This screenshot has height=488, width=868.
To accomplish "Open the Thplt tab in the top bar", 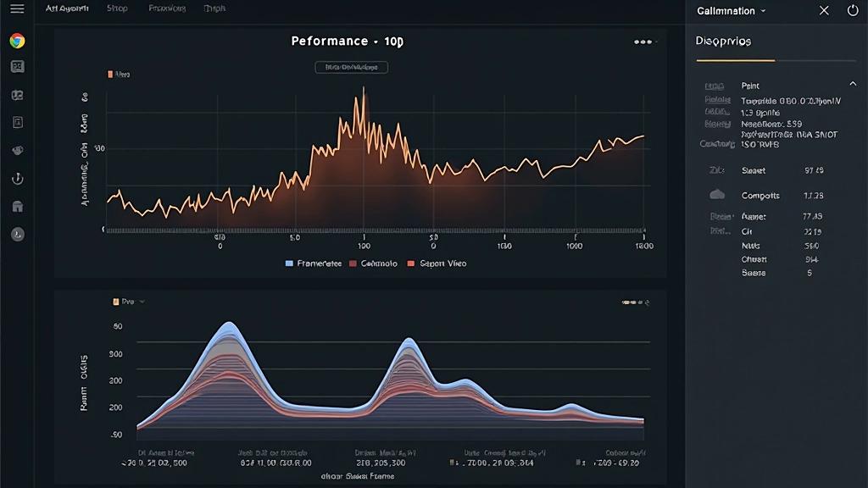I will (x=214, y=8).
